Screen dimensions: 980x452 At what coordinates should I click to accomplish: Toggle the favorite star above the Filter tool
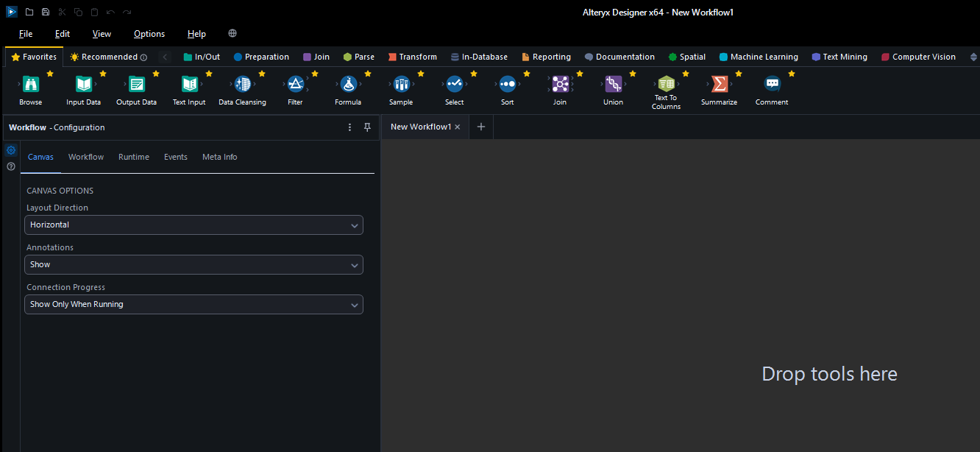[x=315, y=74]
